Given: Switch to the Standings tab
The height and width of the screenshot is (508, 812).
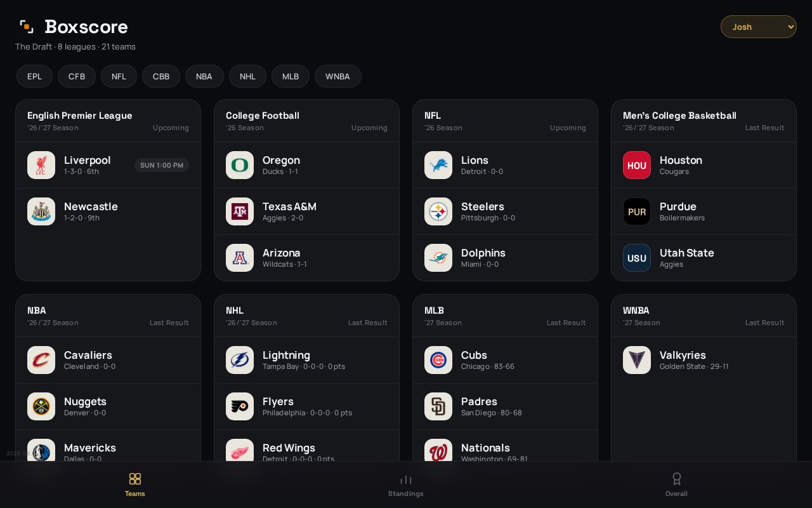Looking at the screenshot, I should pyautogui.click(x=406, y=485).
